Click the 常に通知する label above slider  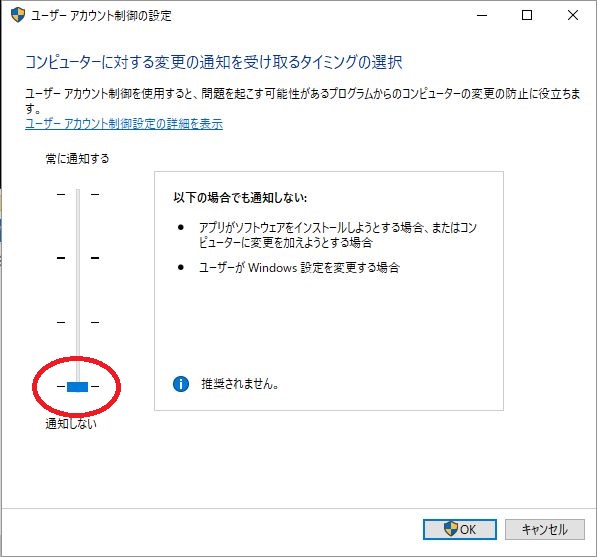pyautogui.click(x=77, y=158)
